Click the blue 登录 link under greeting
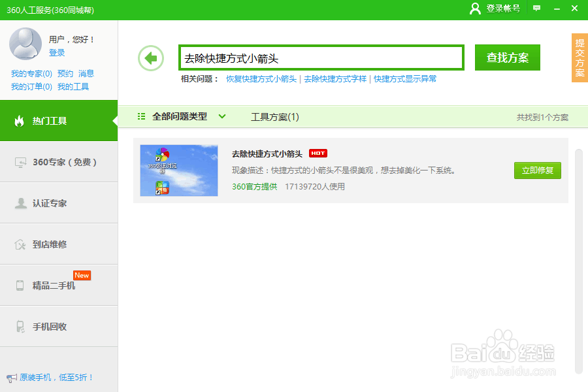 pos(57,52)
